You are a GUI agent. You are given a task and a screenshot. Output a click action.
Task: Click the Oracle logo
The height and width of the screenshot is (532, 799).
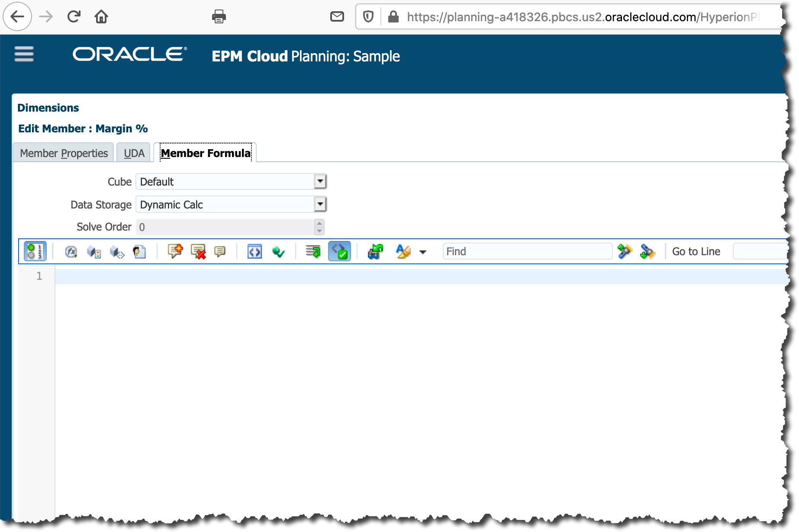[130, 54]
